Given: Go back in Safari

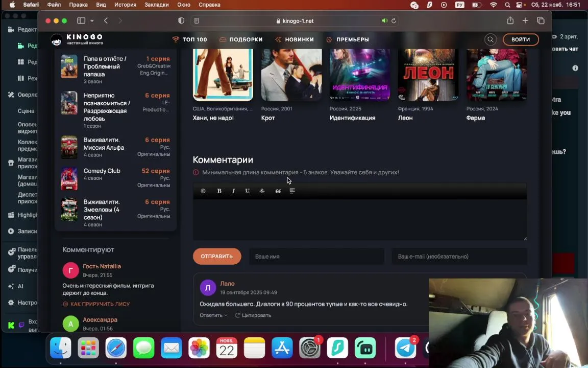Looking at the screenshot, I should (106, 20).
